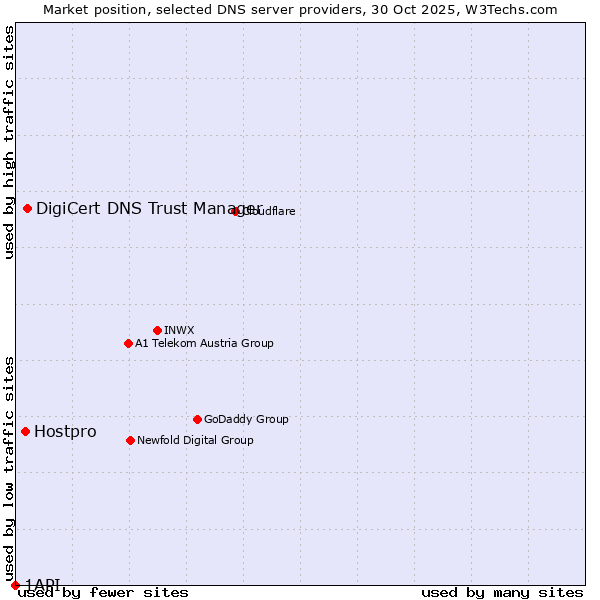Select the Newfold Digital Group data point

click(130, 440)
